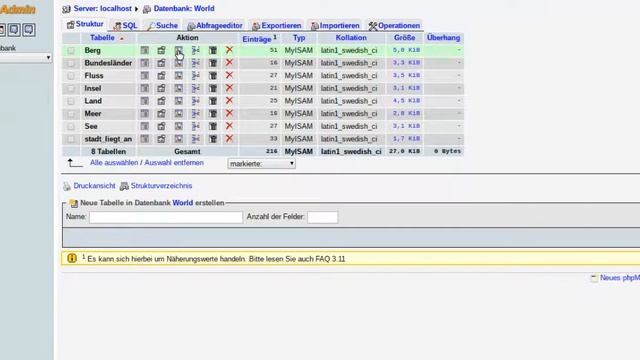The width and height of the screenshot is (640, 360).
Task: Click the Strukturverzeichnis icon
Action: [124, 186]
